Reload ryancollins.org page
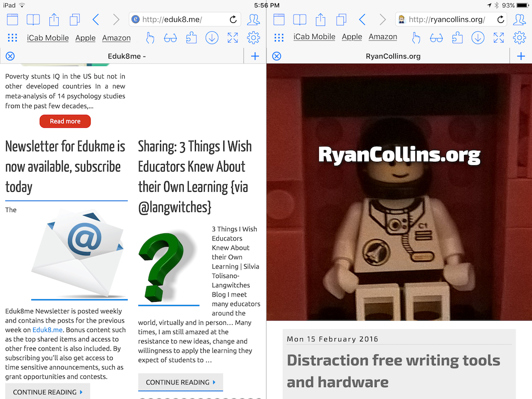 pyautogui.click(x=500, y=20)
